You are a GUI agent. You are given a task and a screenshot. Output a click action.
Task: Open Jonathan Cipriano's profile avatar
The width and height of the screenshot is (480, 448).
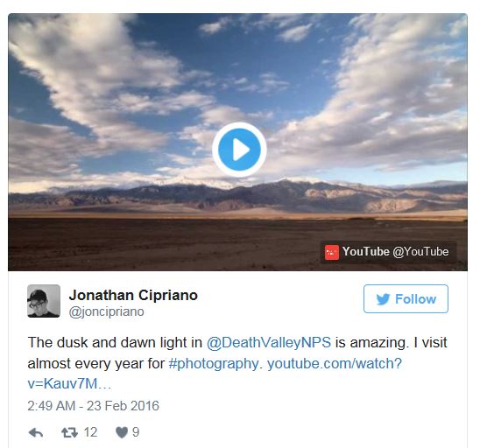tap(44, 301)
